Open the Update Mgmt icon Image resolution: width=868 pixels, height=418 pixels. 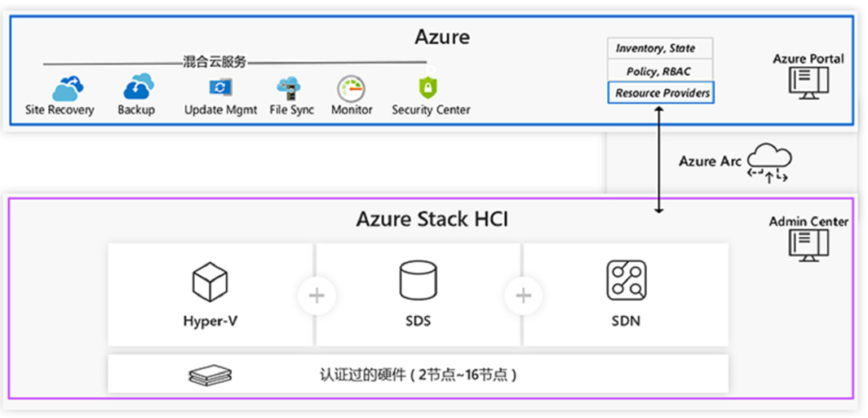[x=220, y=87]
